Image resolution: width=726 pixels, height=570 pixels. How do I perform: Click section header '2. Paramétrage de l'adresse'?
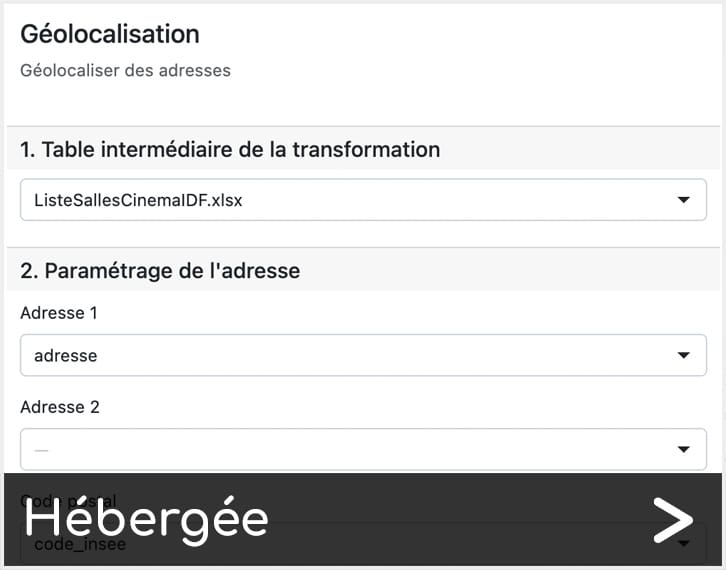point(160,270)
